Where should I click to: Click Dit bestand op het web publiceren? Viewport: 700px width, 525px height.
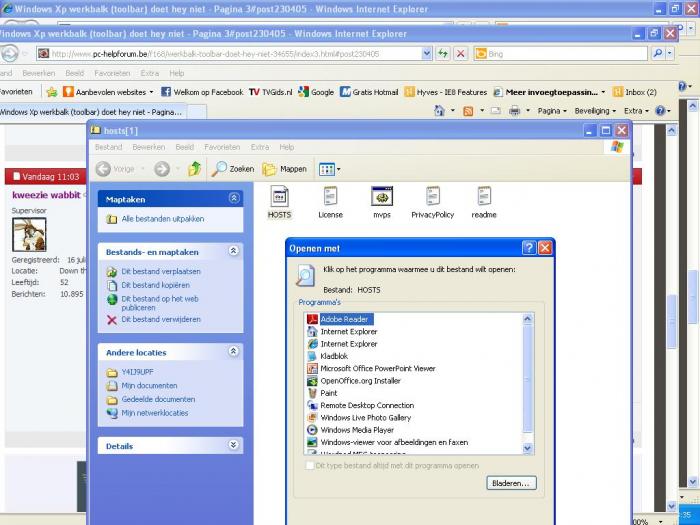(160, 303)
